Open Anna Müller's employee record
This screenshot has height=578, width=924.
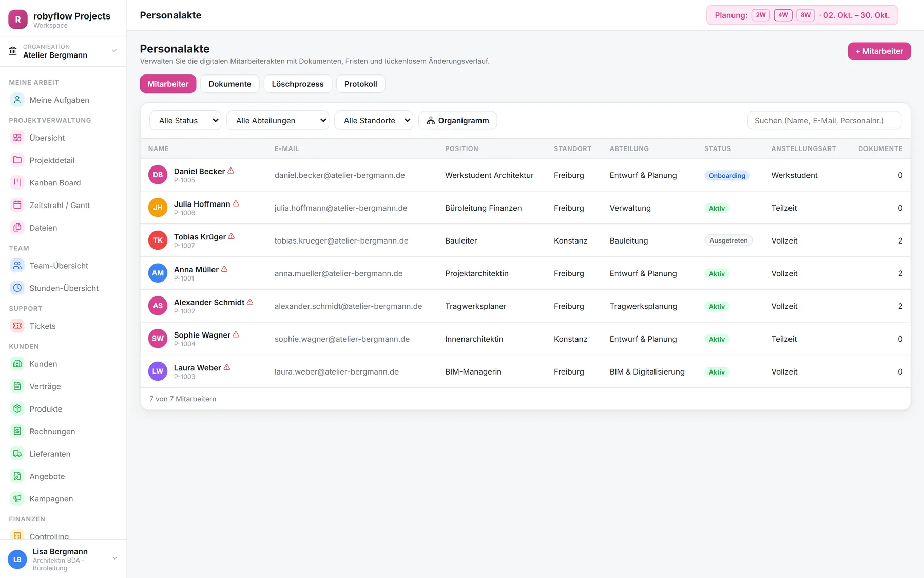[x=525, y=273]
